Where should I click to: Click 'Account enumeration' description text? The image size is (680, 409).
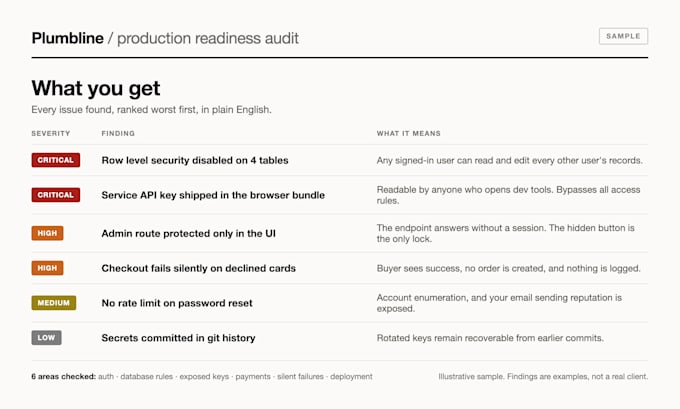[x=499, y=303]
